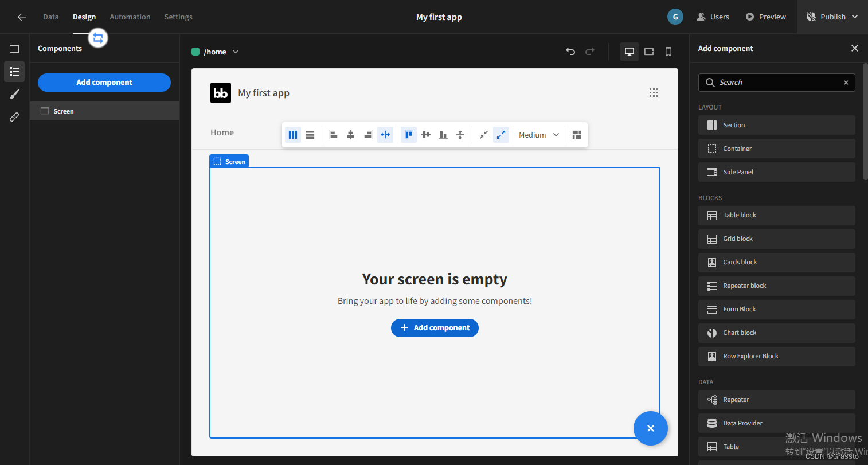Switch to the Automation tab

click(x=130, y=17)
